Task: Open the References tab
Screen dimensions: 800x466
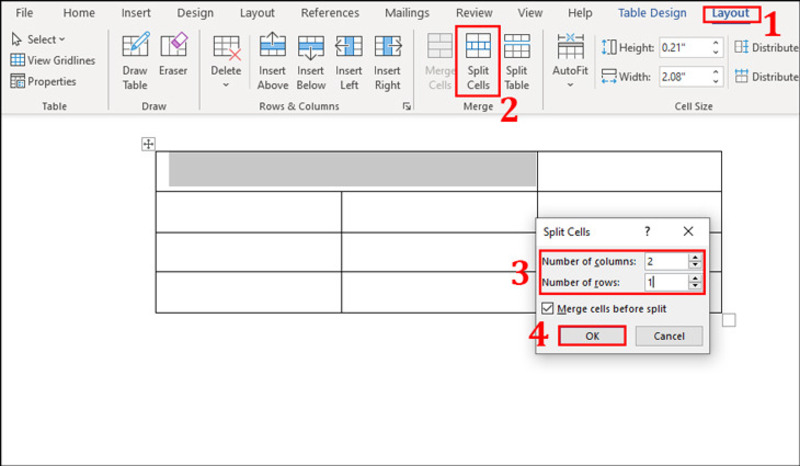Action: pyautogui.click(x=330, y=13)
